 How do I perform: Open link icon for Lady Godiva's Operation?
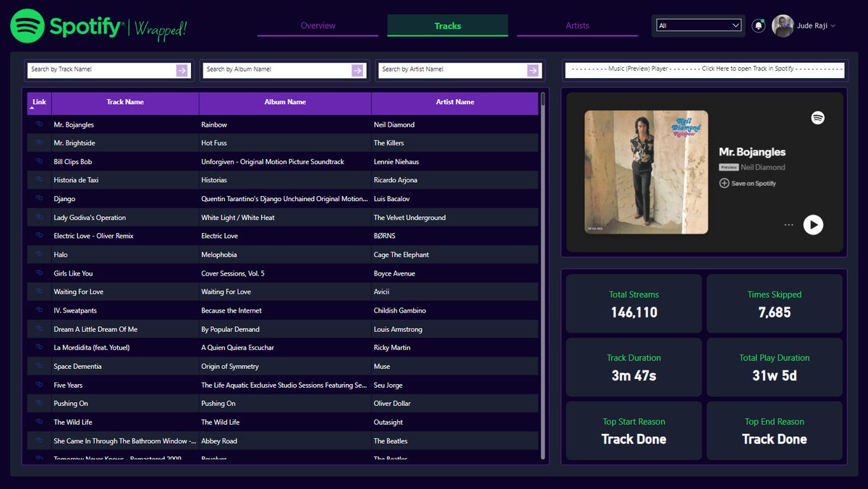(39, 217)
